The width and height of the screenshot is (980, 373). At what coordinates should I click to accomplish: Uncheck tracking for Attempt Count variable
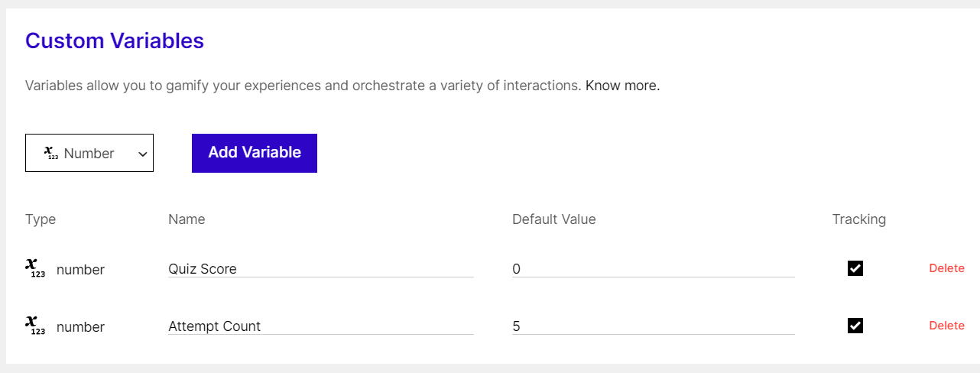pyautogui.click(x=855, y=326)
